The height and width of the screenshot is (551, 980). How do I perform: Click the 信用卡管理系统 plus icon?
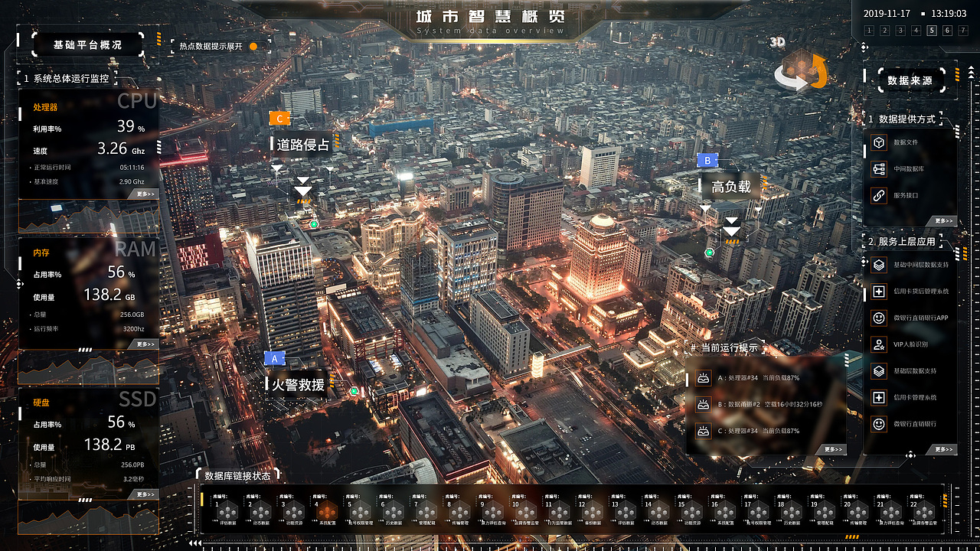click(x=879, y=397)
